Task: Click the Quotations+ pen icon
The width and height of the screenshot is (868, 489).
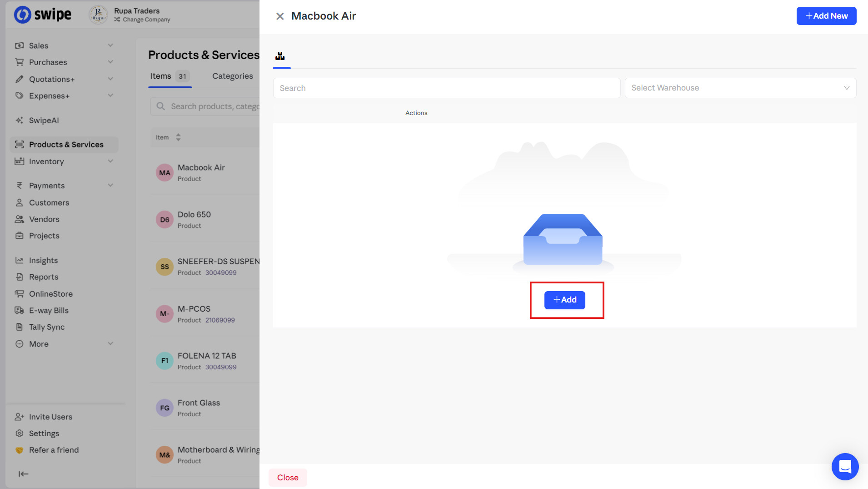Action: click(x=19, y=79)
